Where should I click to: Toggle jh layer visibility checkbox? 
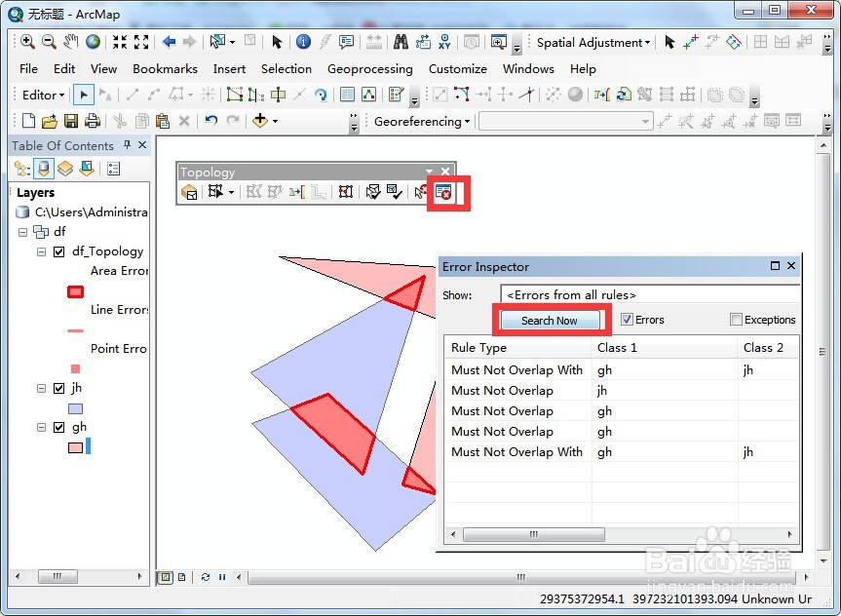[59, 388]
